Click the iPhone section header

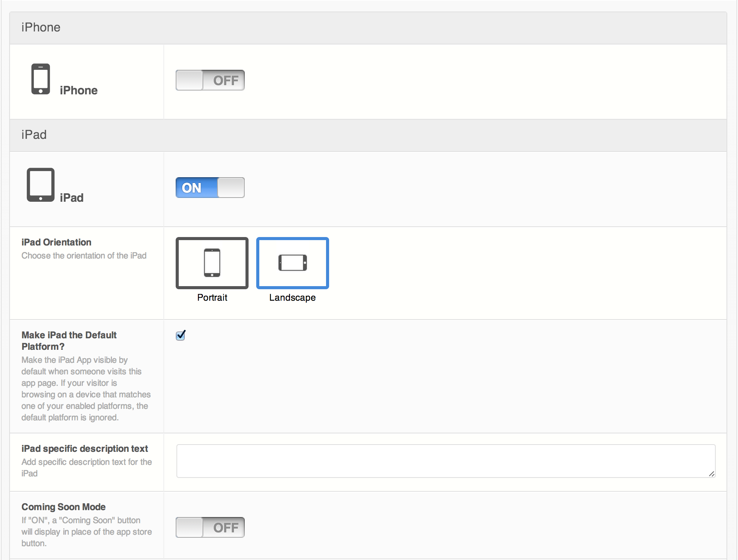[x=368, y=28]
